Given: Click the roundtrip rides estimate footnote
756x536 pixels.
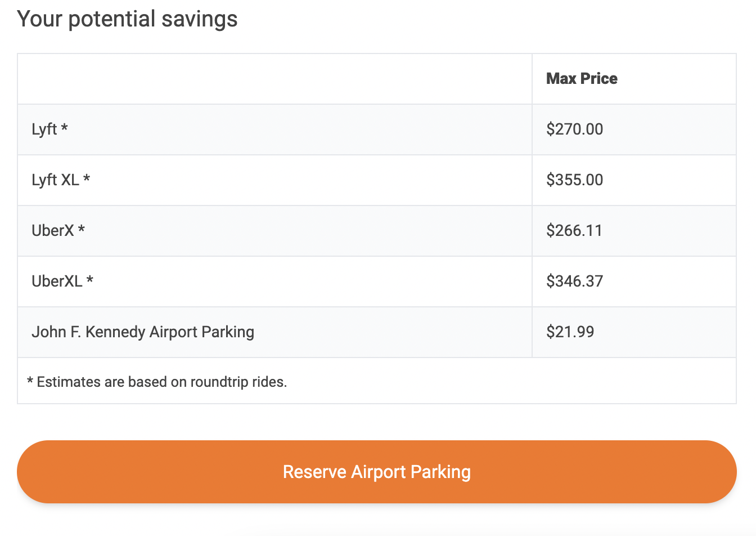Looking at the screenshot, I should click(157, 382).
